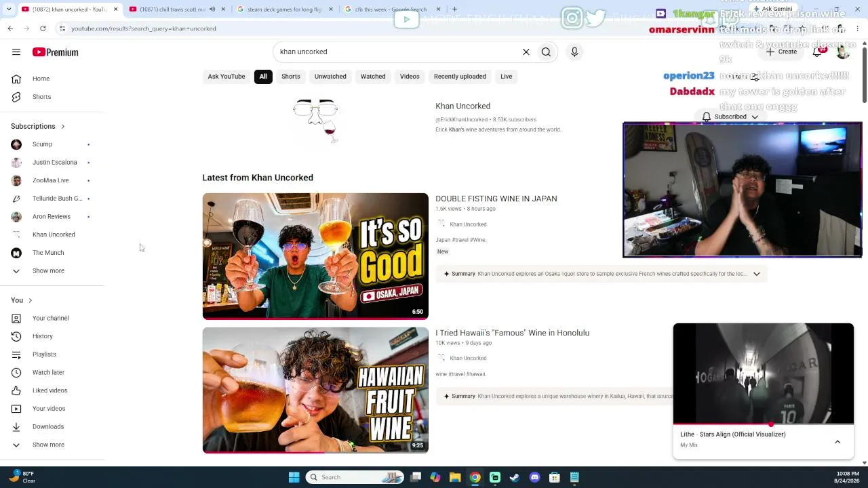Select the All filter chip
The height and width of the screenshot is (488, 868).
point(263,77)
